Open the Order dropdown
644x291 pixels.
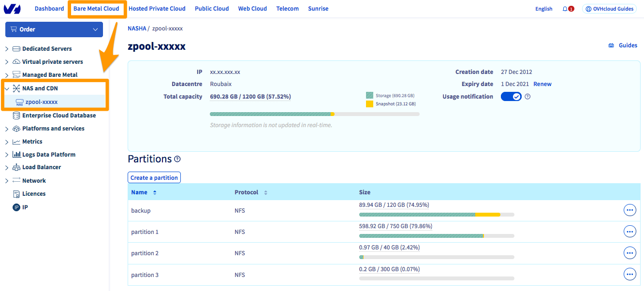[x=54, y=29]
